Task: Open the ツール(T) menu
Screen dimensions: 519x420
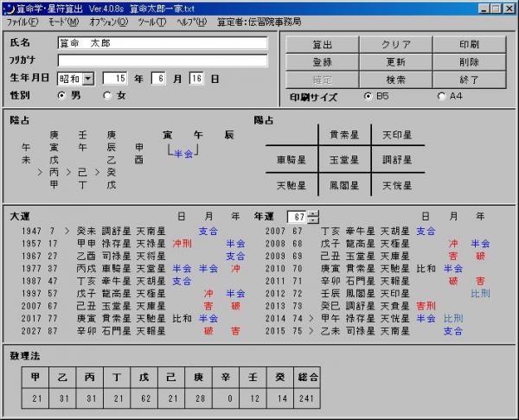Action: pyautogui.click(x=152, y=22)
